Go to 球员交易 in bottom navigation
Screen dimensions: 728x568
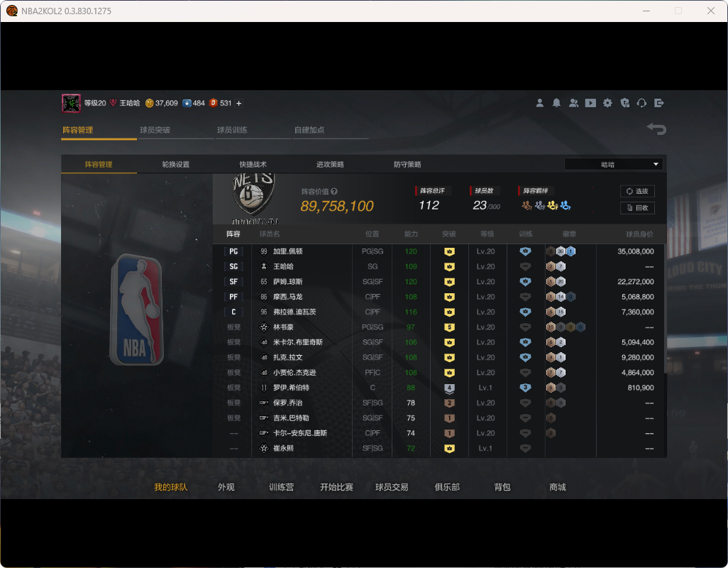pos(392,487)
